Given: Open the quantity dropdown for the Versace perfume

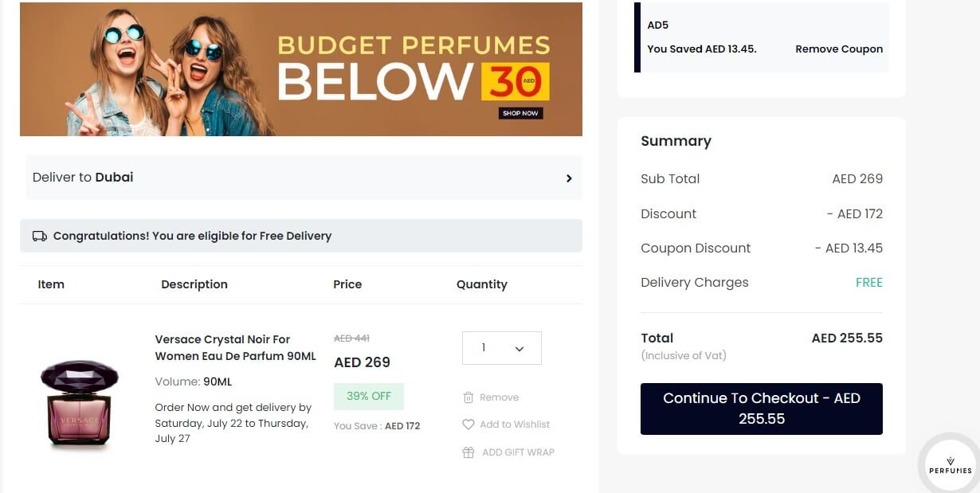Looking at the screenshot, I should pyautogui.click(x=501, y=348).
